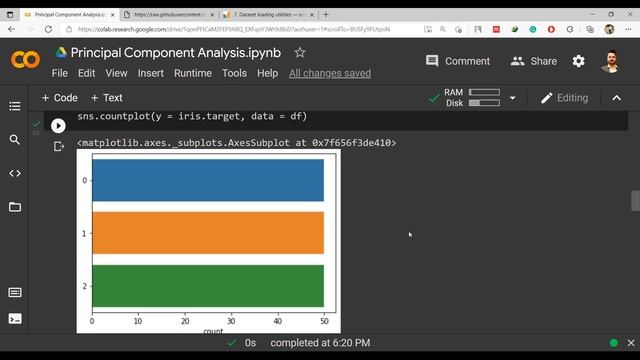Open the RAM and Disk resource indicator
640x360 pixels.
(x=472, y=98)
